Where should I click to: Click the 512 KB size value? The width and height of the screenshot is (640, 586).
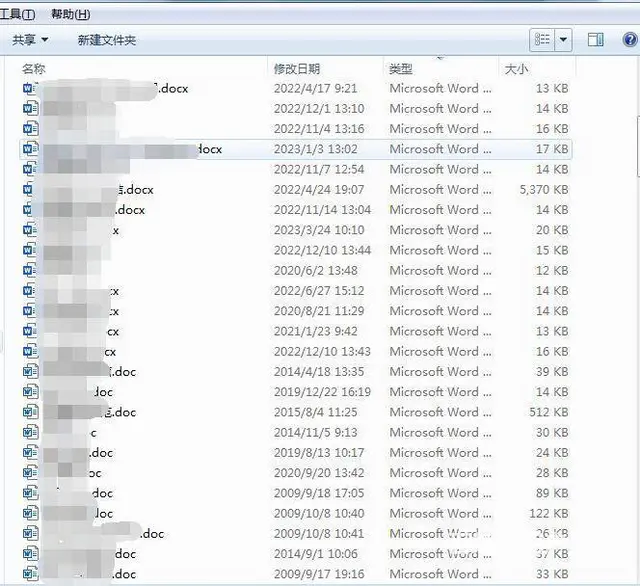tap(549, 413)
